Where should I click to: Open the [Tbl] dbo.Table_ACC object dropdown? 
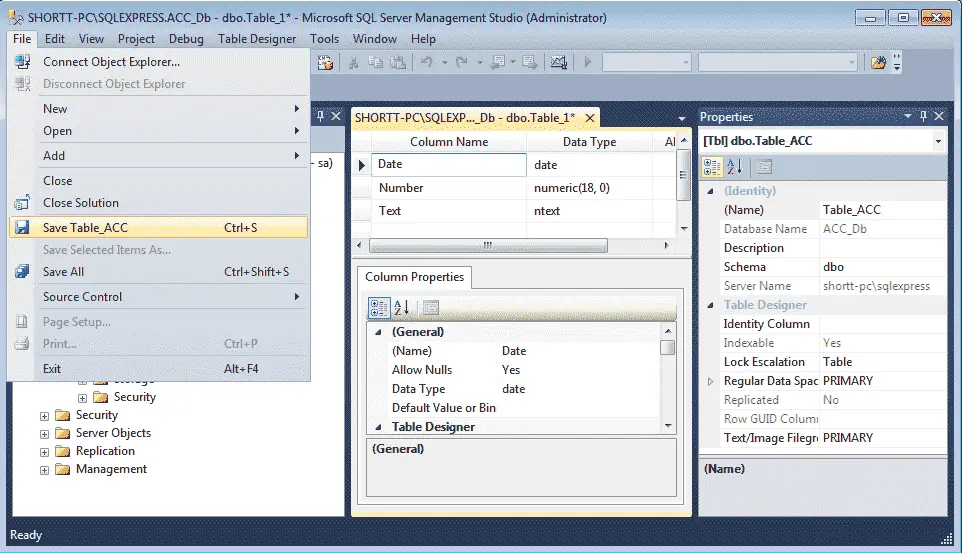click(x=938, y=142)
